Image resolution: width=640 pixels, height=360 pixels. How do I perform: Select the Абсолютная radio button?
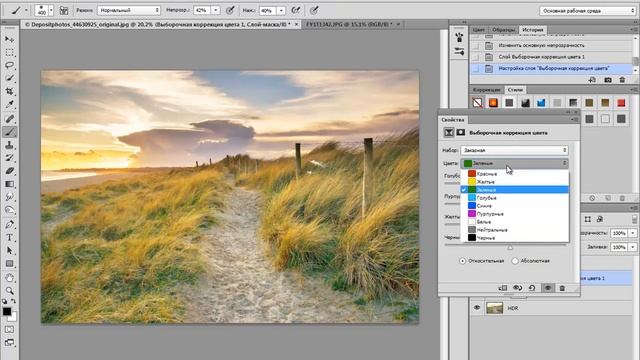click(x=515, y=261)
